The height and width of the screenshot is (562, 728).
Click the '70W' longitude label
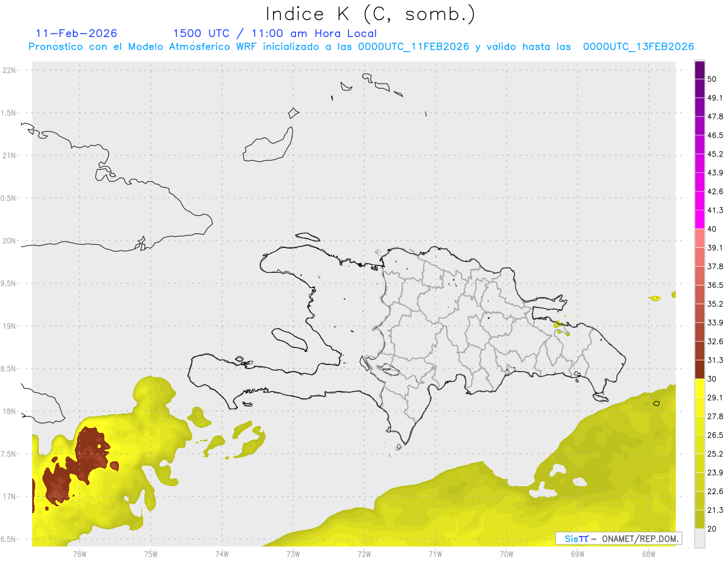(x=507, y=554)
